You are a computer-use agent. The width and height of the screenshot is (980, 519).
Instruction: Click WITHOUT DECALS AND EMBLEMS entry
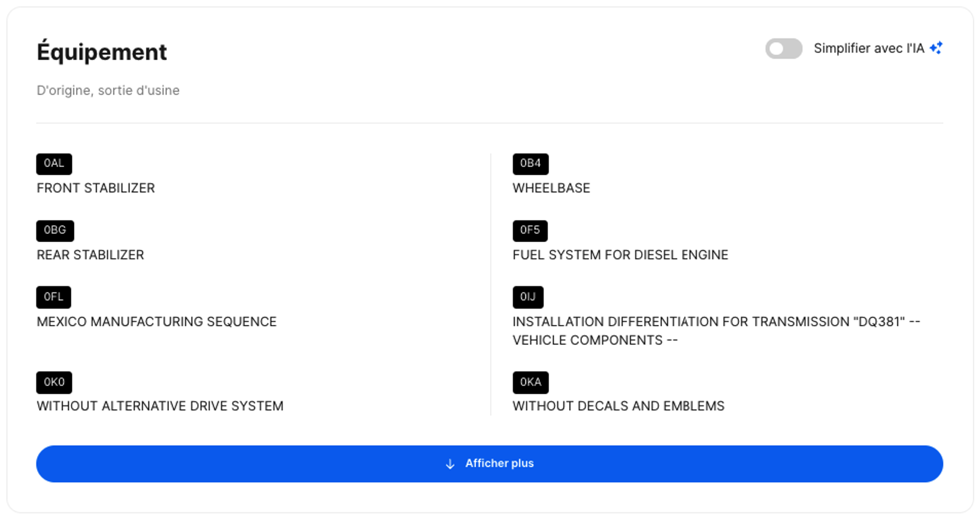click(x=619, y=406)
